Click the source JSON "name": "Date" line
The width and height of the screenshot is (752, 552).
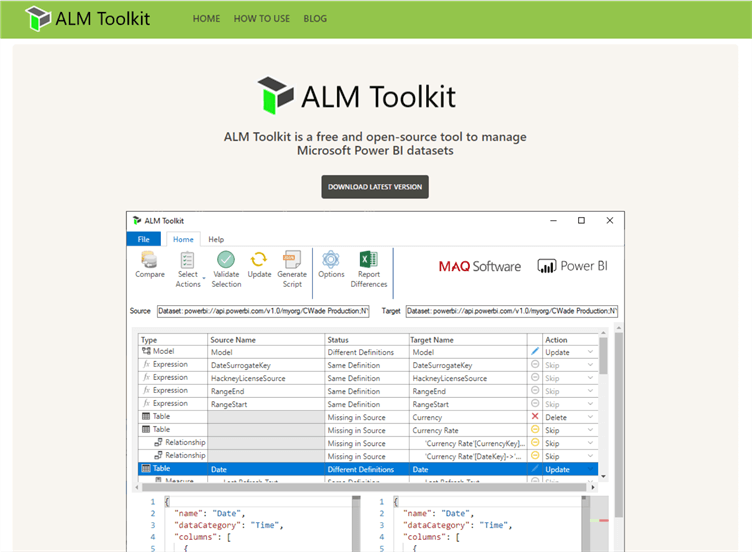point(210,513)
